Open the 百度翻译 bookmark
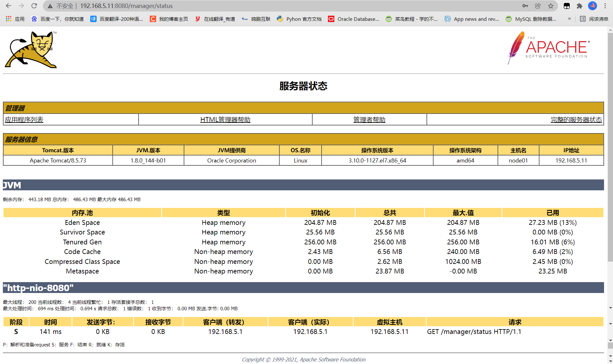This screenshot has height=364, width=613. click(116, 19)
